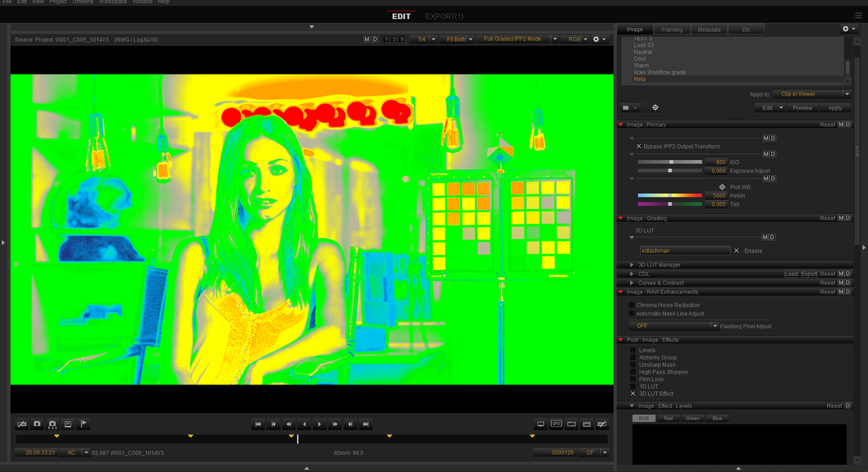Click the look Edit button
This screenshot has height=472, width=868.
[x=770, y=108]
